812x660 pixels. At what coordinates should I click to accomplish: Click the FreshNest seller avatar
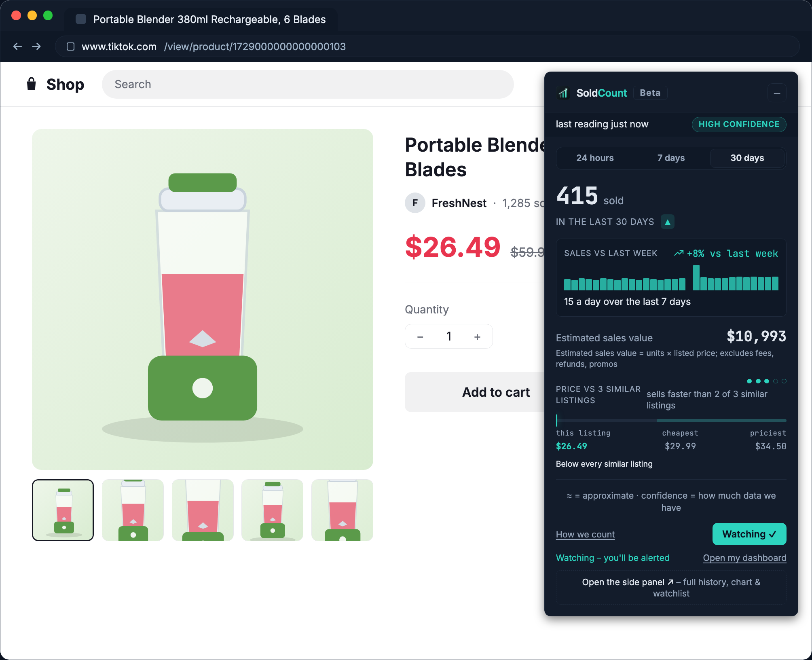[415, 203]
